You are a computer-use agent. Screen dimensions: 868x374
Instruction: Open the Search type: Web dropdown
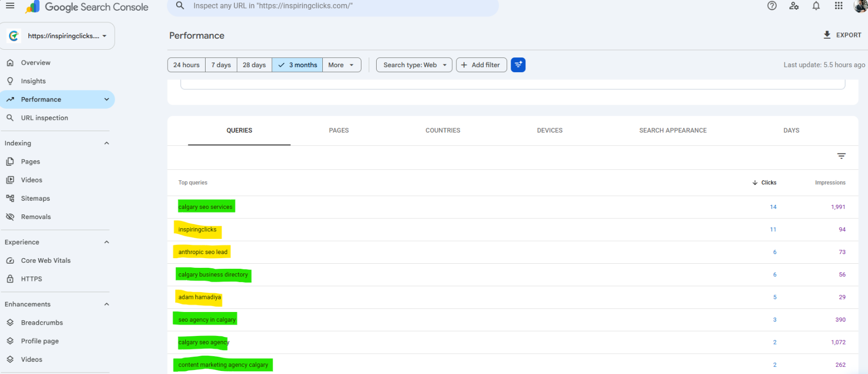coord(414,65)
